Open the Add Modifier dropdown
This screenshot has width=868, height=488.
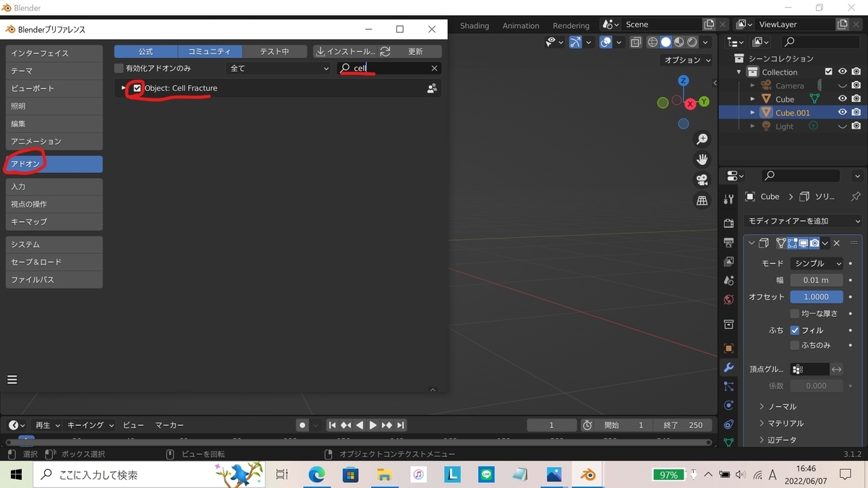[x=804, y=221]
